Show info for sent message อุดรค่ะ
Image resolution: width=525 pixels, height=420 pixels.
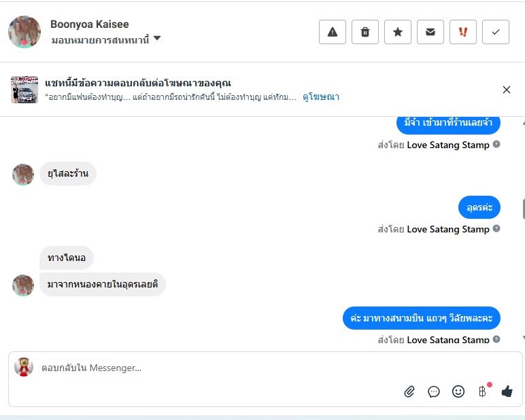pos(496,229)
